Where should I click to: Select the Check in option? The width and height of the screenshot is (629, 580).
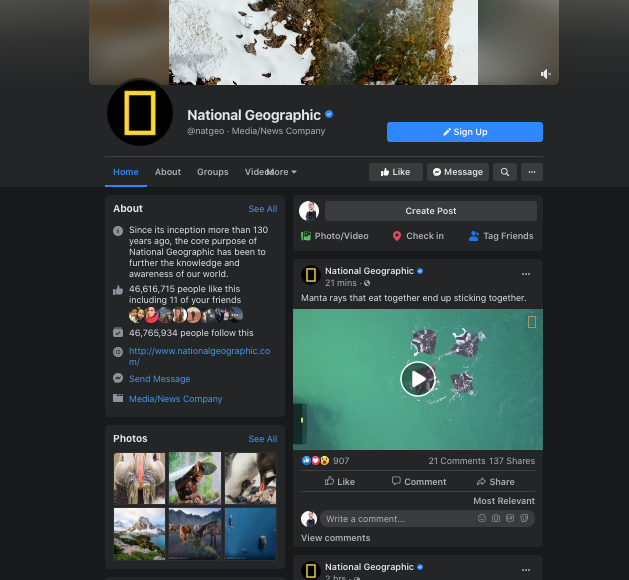click(418, 236)
